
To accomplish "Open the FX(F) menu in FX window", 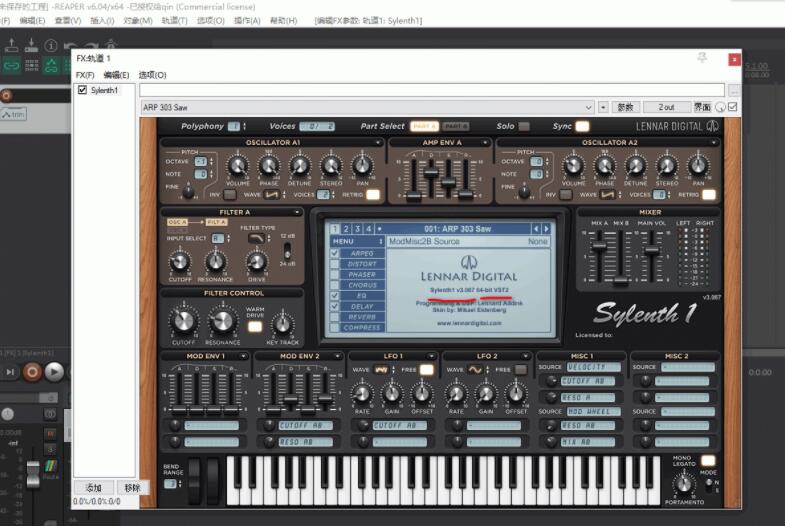I will [x=85, y=75].
